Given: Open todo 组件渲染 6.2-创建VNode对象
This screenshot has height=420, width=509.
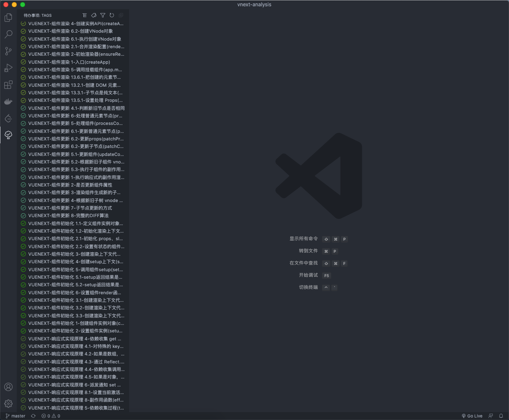Looking at the screenshot, I should pos(73,31).
